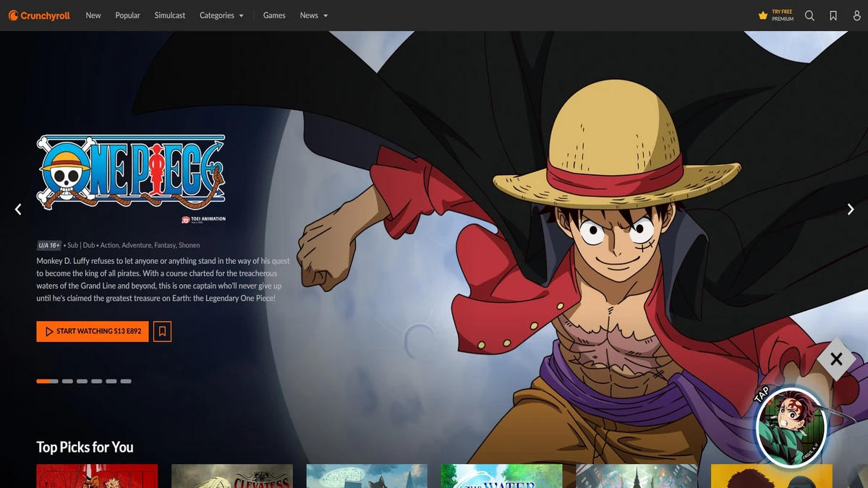The height and width of the screenshot is (488, 868).
Task: Open the Games page
Action: [274, 15]
